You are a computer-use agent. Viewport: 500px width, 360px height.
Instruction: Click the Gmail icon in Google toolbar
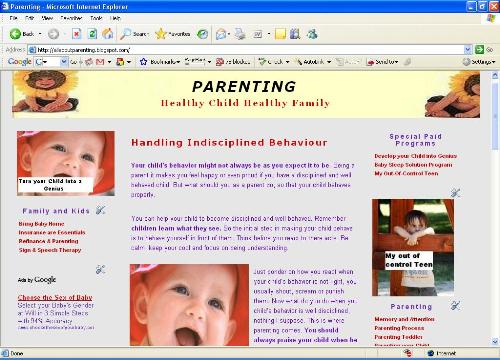click(x=100, y=62)
